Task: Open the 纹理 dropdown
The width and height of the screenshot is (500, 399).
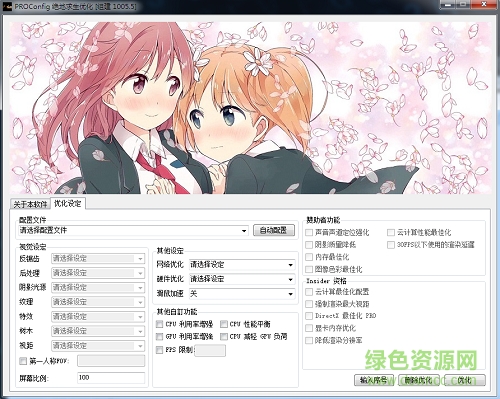Action: (x=98, y=302)
